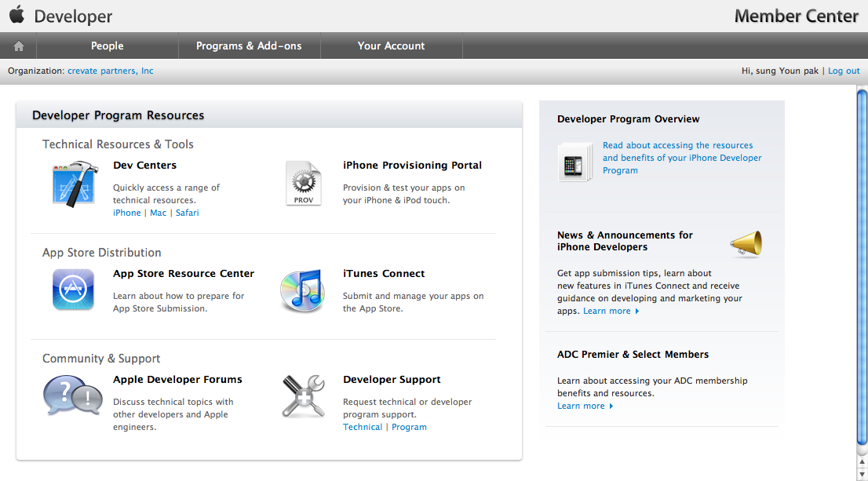Open the Dev Centers heading

click(145, 165)
